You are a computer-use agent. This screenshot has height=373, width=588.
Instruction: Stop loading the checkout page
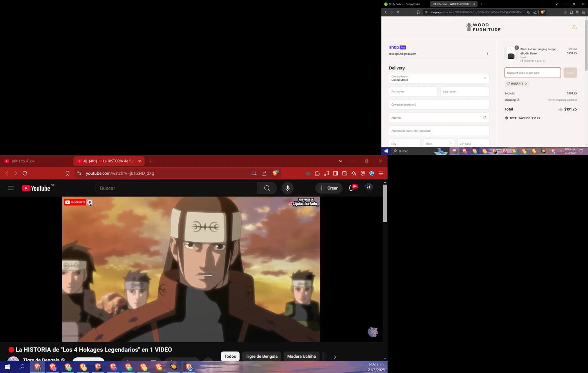click(x=397, y=12)
